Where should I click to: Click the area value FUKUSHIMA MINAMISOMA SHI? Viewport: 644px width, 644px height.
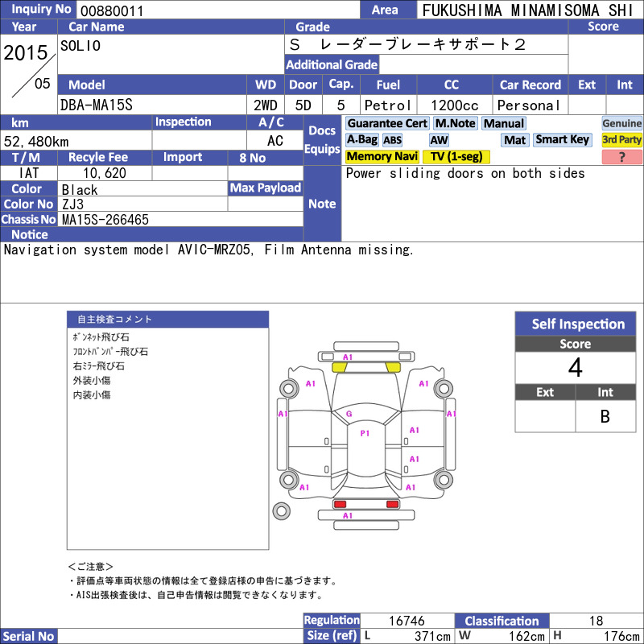pos(528,10)
